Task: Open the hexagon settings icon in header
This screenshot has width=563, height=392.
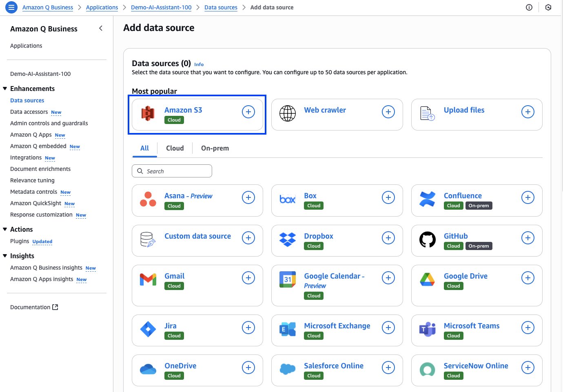Action: coord(548,7)
